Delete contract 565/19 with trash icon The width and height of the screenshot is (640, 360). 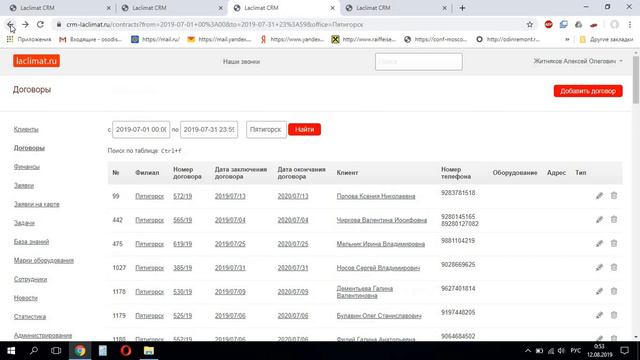614,219
